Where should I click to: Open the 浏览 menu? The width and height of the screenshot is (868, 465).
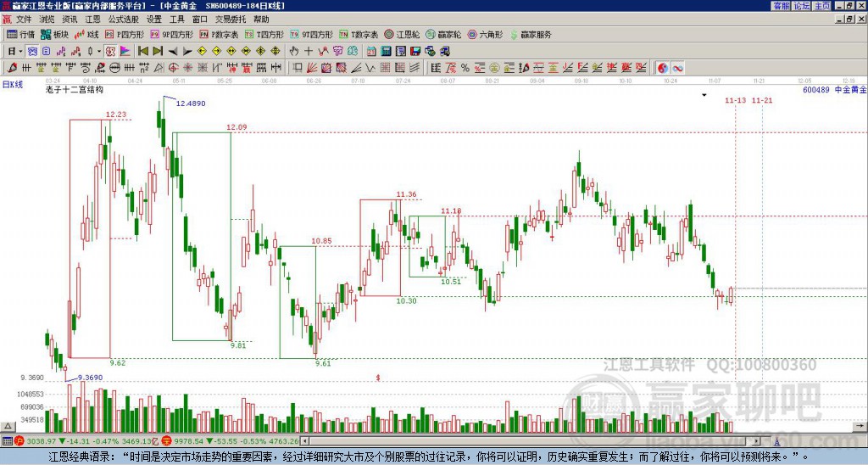tap(47, 20)
